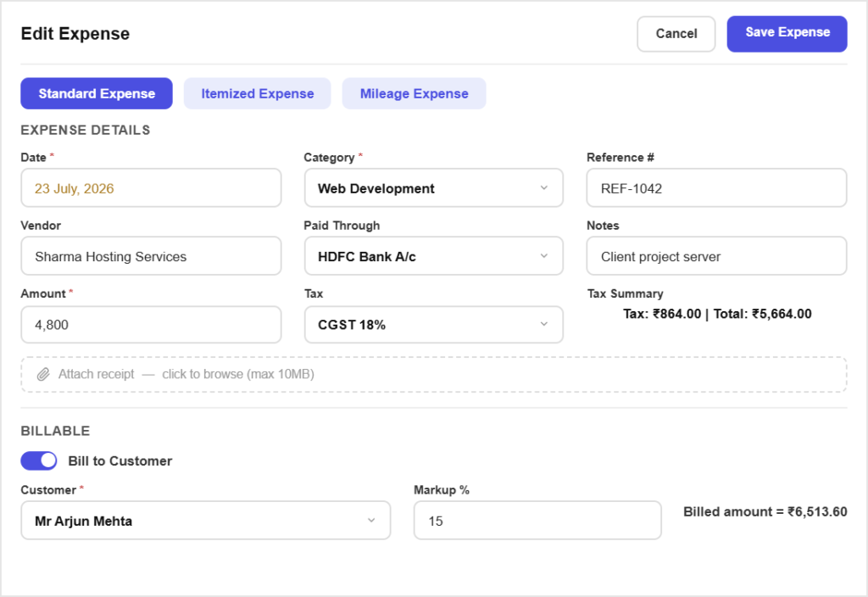The image size is (868, 597).
Task: Click the Cancel button
Action: click(x=676, y=34)
